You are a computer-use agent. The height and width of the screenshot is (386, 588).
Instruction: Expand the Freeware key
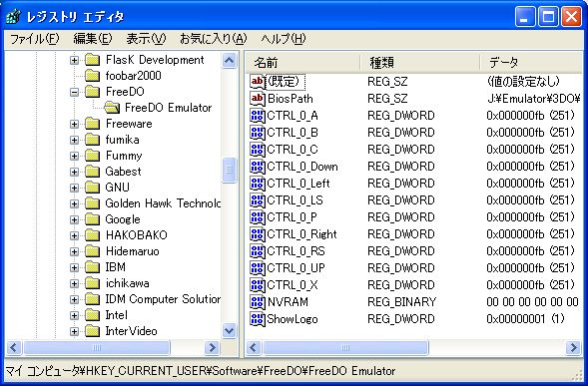click(74, 124)
